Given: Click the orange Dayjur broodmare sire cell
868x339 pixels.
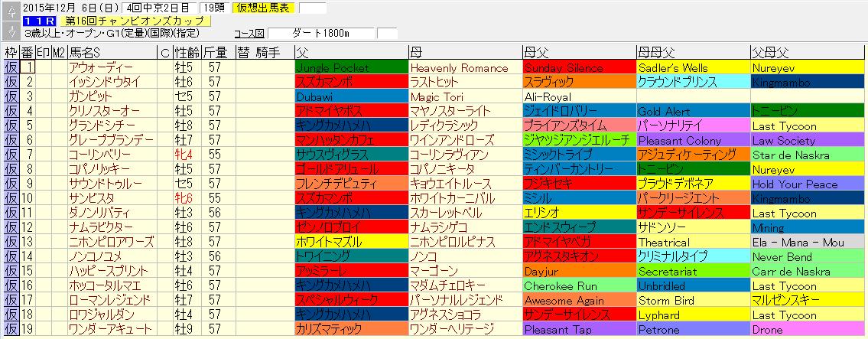Looking at the screenshot, I should click(x=579, y=271).
